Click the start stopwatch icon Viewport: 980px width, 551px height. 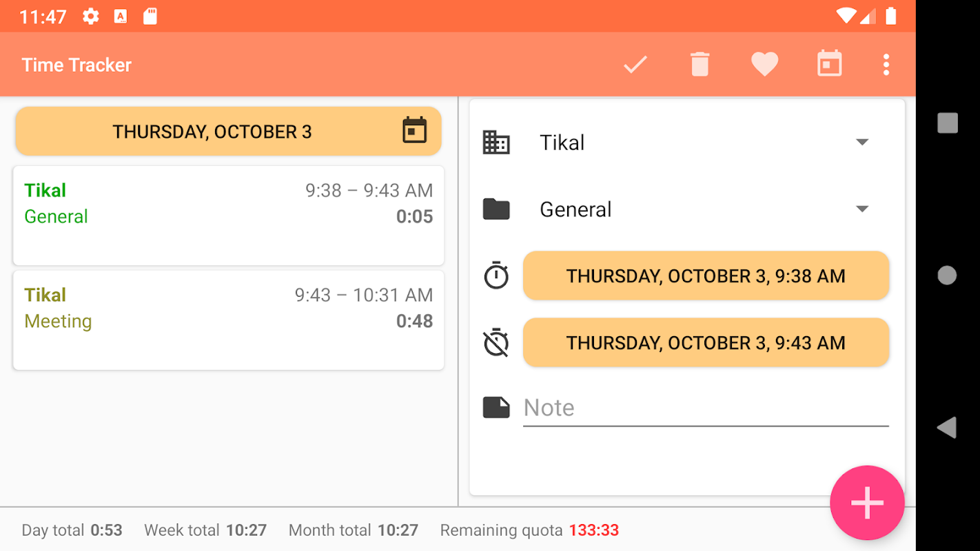tap(496, 275)
